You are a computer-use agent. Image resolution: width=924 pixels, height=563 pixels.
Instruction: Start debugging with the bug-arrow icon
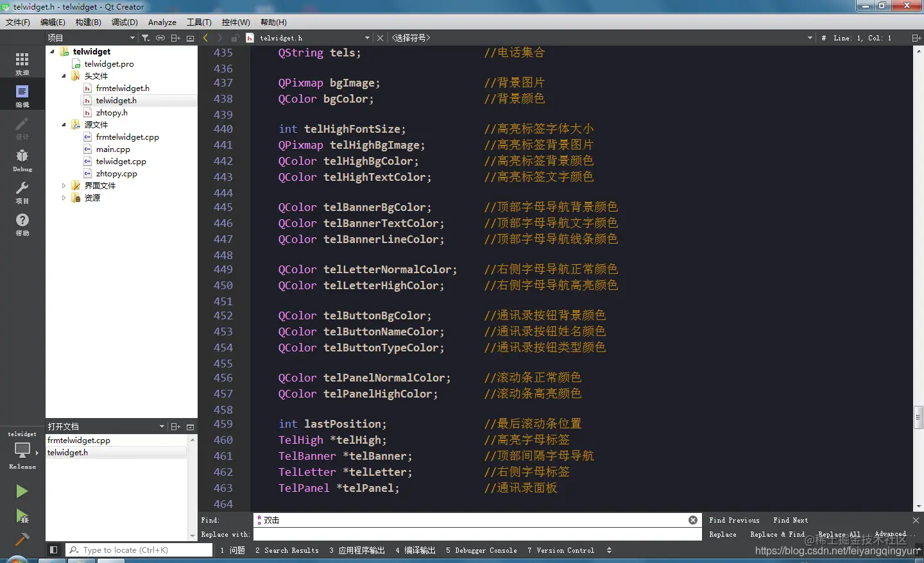tap(22, 516)
